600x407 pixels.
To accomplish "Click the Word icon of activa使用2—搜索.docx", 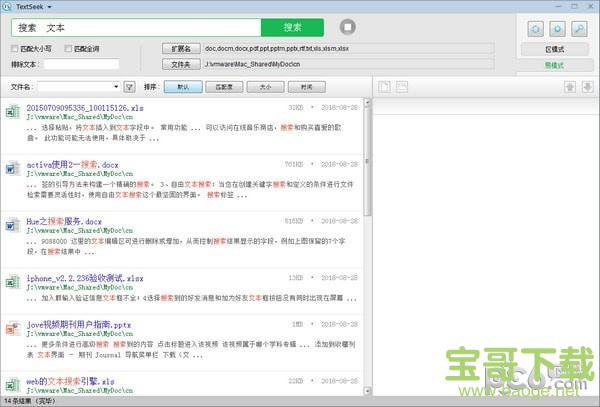I will click(13, 168).
